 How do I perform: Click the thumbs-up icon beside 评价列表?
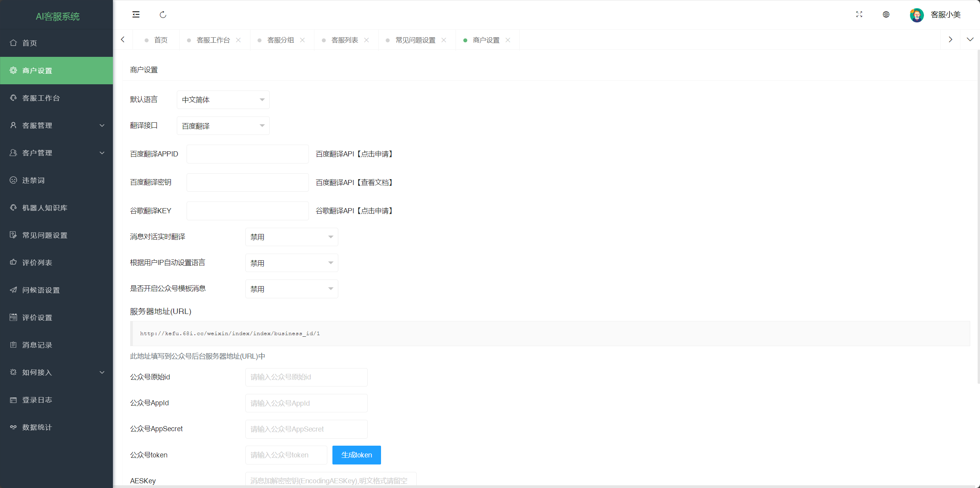[x=13, y=262]
